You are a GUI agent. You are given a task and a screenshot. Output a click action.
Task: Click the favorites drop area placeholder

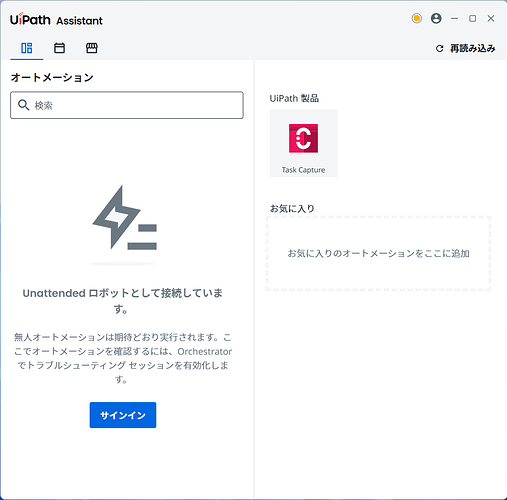tap(378, 253)
